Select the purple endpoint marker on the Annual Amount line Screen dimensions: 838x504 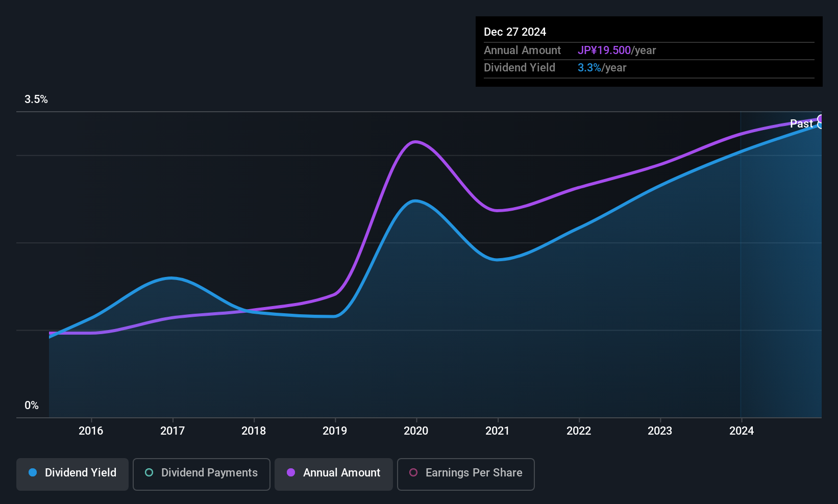click(821, 119)
